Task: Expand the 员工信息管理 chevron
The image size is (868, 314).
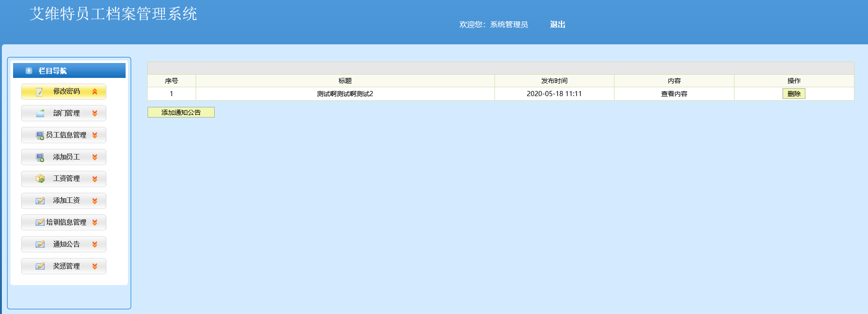Action: click(x=95, y=135)
